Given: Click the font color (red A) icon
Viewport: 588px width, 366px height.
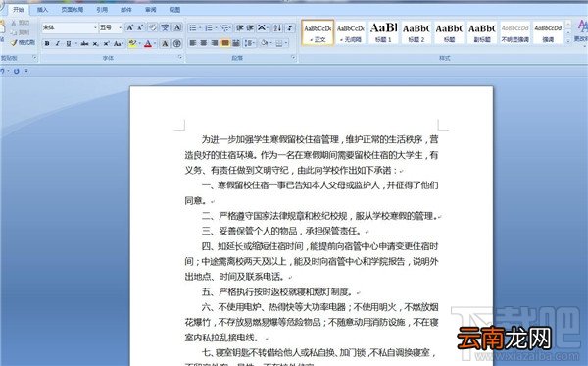Looking at the screenshot, I should tap(148, 43).
